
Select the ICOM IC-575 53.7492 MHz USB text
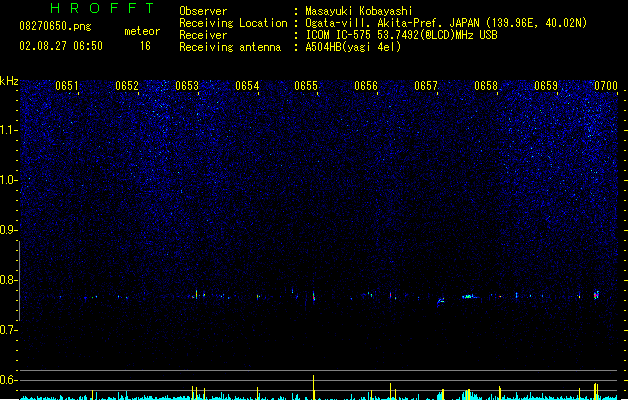[x=401, y=35]
